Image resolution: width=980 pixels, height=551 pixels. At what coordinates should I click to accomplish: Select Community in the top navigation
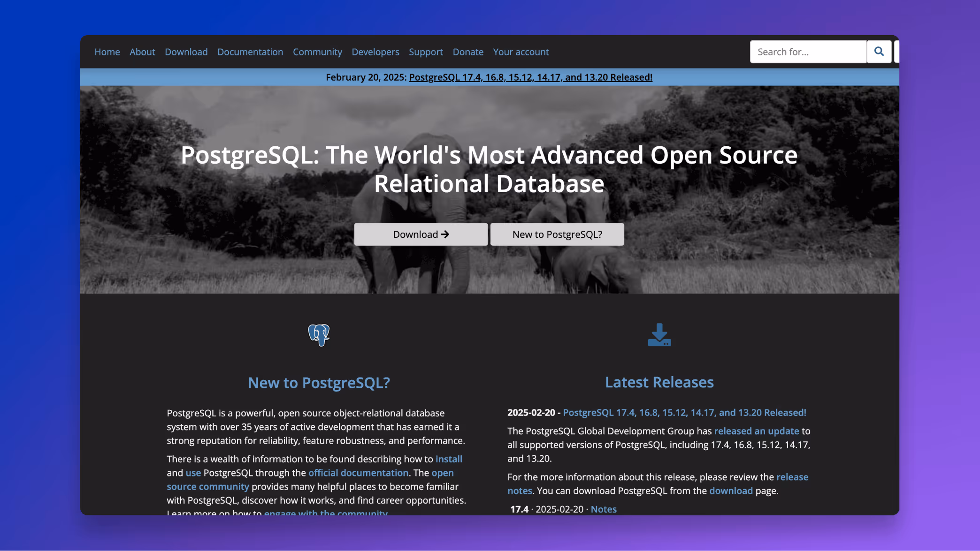pyautogui.click(x=317, y=52)
